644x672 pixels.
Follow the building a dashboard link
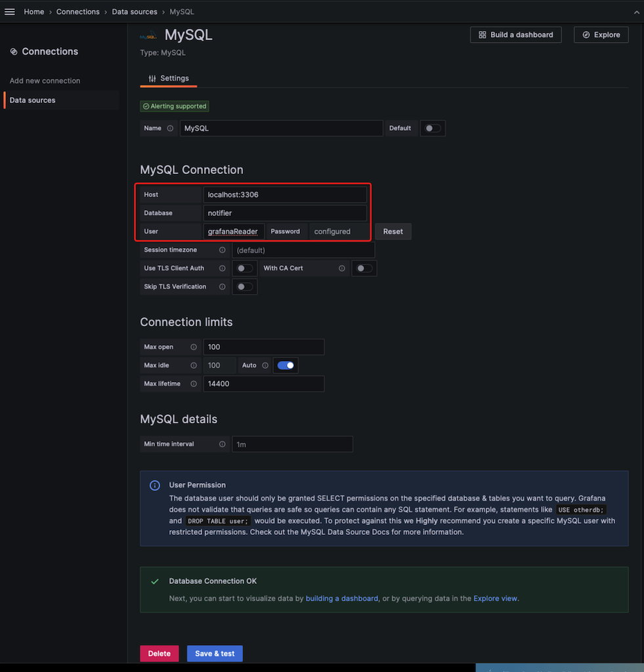(342, 598)
